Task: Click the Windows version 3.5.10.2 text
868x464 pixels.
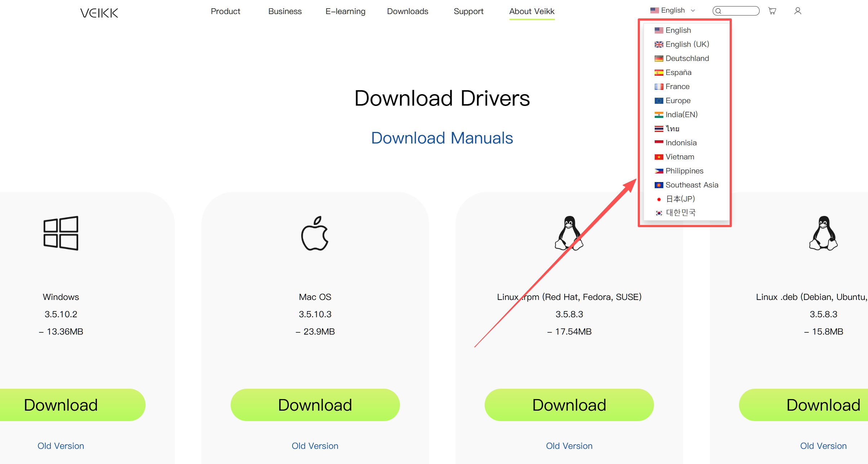Action: 61,314
